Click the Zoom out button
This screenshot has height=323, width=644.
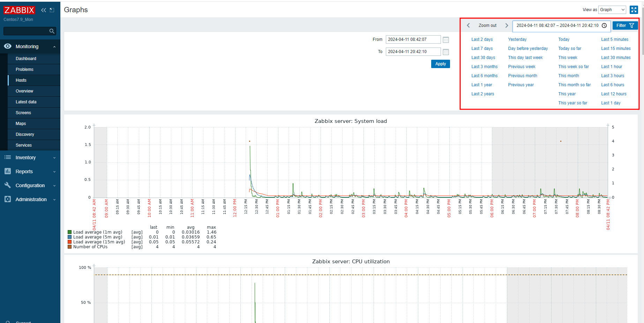click(487, 25)
